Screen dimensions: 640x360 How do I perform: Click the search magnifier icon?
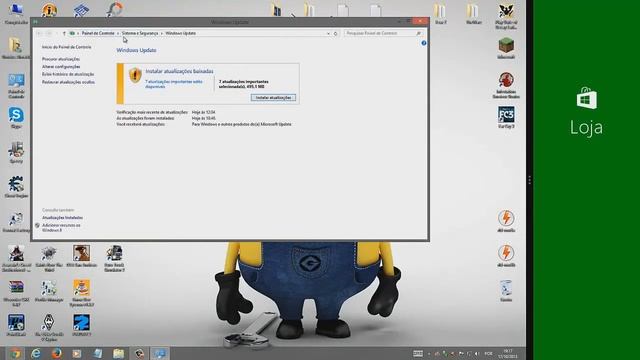click(x=419, y=33)
